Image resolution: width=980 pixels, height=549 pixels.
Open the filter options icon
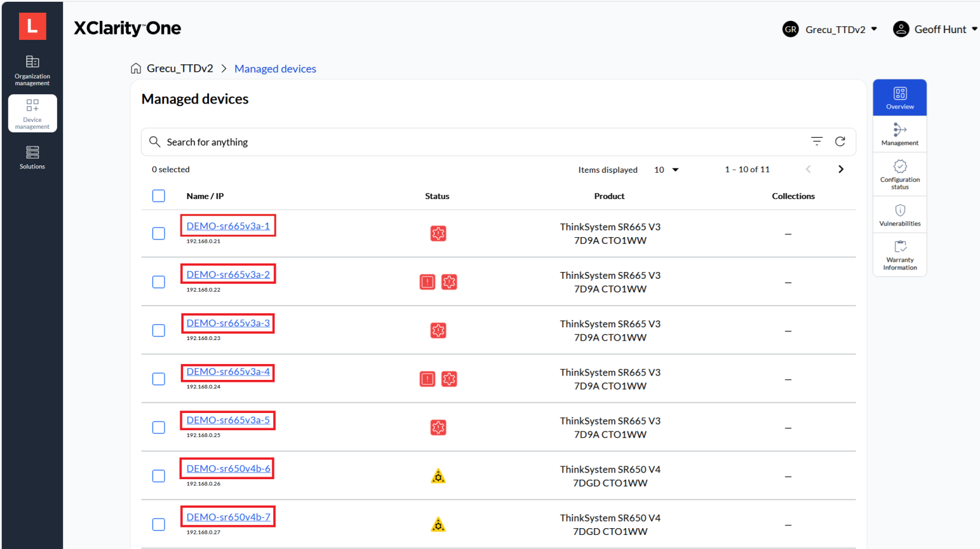coord(816,141)
